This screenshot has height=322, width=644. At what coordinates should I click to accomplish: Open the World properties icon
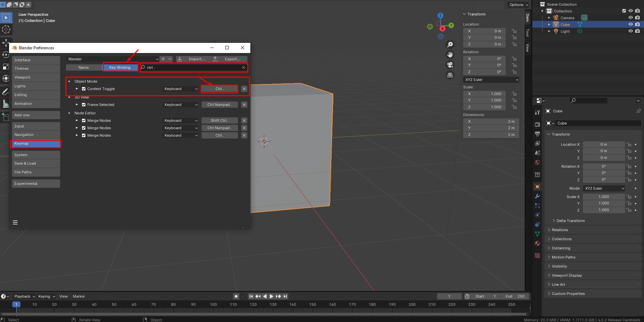(x=537, y=162)
